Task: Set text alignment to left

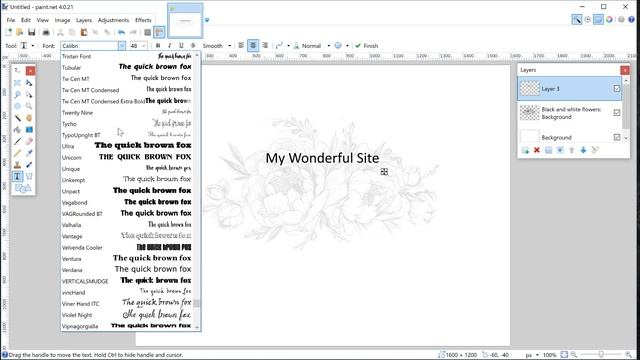Action: click(x=241, y=46)
